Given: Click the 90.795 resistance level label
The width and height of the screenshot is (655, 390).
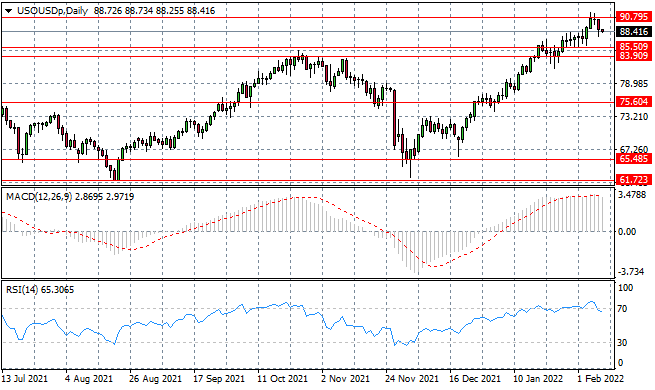Looking at the screenshot, I should [634, 17].
